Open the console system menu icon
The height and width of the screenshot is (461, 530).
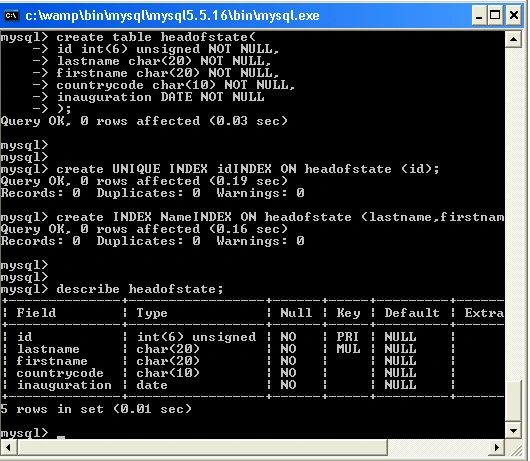(11, 15)
